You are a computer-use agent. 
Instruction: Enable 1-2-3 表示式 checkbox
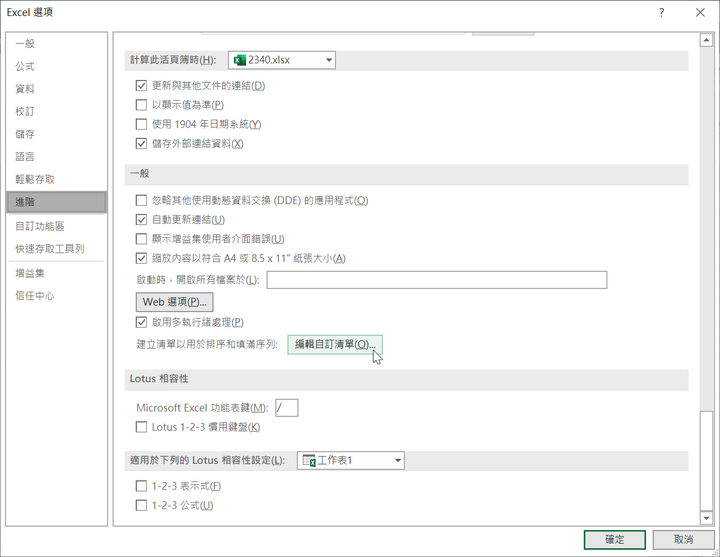tap(141, 486)
